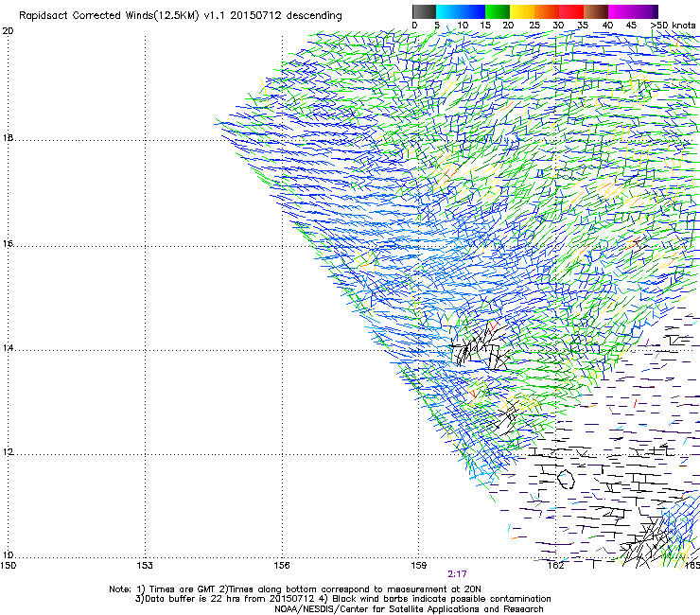
Task: Click latitude label 14 on left axis
Action: pos(8,348)
